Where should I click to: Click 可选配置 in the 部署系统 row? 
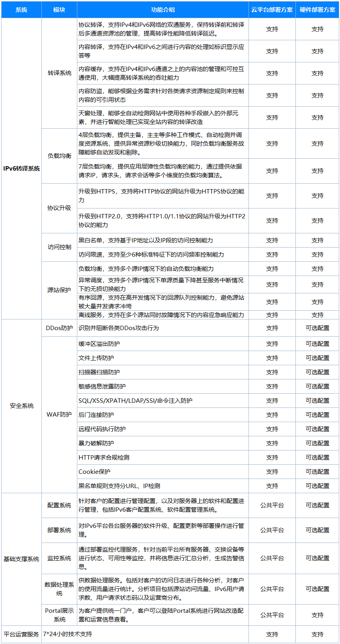click(318, 530)
